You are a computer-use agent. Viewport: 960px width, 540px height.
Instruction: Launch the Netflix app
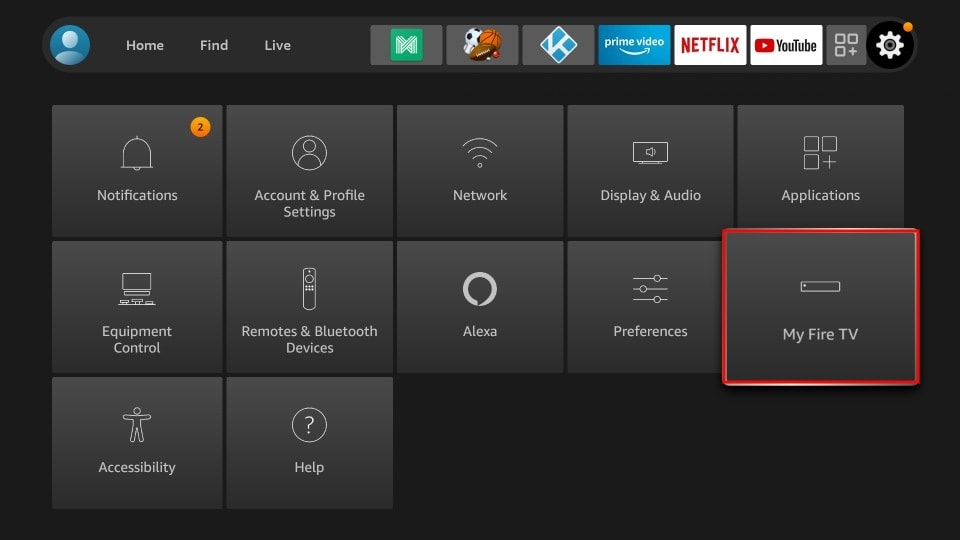pyautogui.click(x=710, y=45)
